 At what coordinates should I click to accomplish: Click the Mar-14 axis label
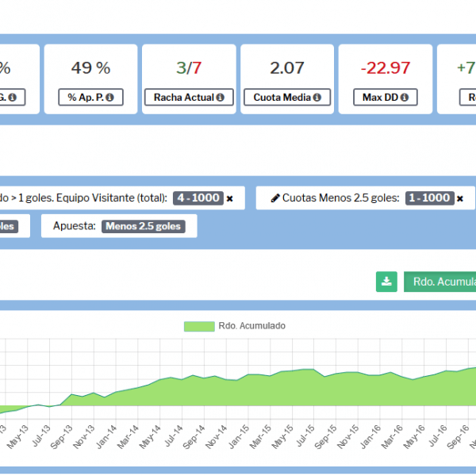tap(128, 437)
